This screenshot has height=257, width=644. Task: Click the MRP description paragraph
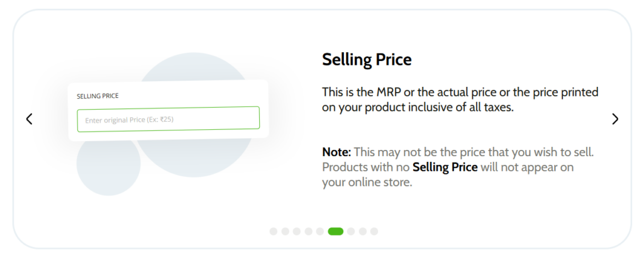460,100
